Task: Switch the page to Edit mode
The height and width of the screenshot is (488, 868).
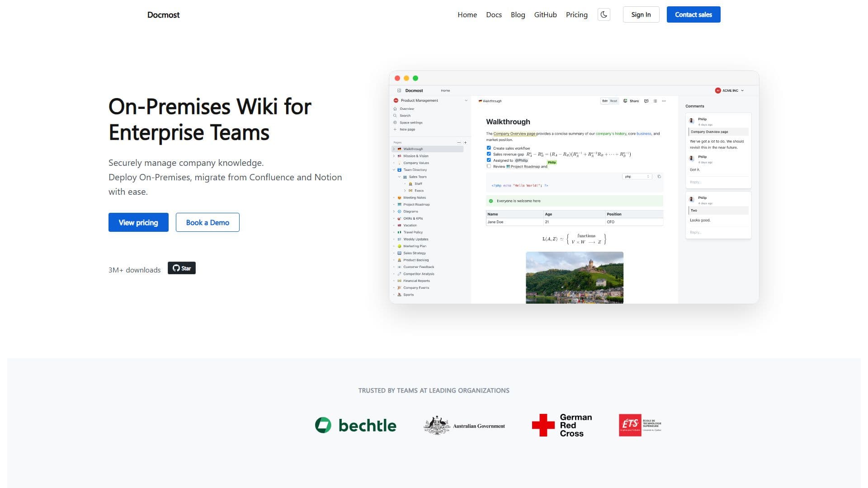Action: click(605, 101)
